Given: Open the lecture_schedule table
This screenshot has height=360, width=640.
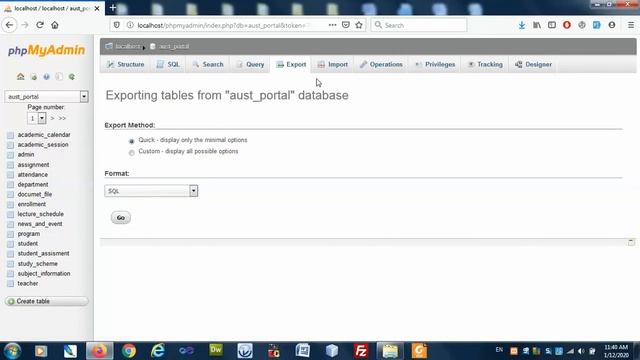Looking at the screenshot, I should pyautogui.click(x=40, y=214).
